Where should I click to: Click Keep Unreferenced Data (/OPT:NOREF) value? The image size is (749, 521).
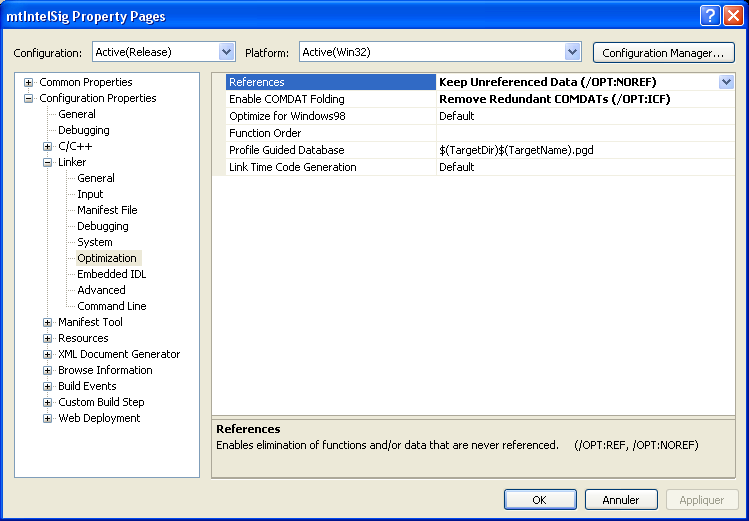click(x=547, y=82)
